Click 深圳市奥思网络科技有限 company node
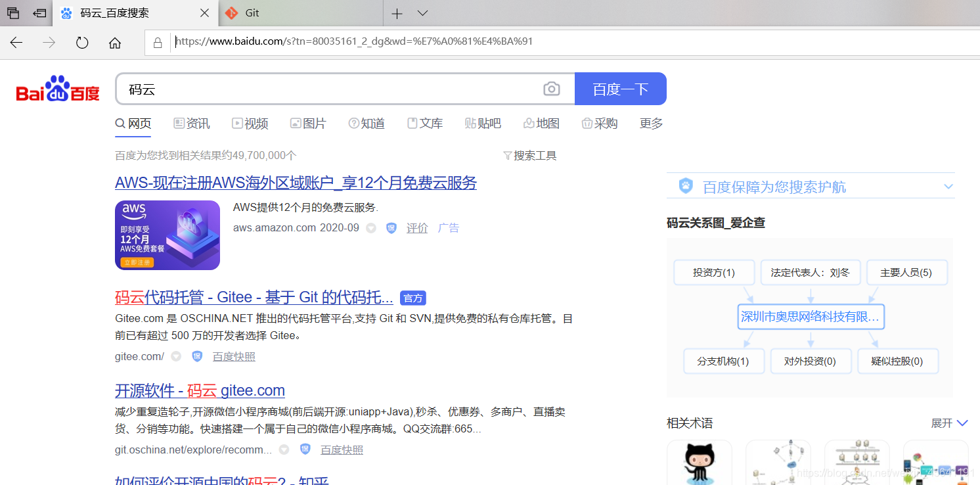The width and height of the screenshot is (980, 485). 810,317
